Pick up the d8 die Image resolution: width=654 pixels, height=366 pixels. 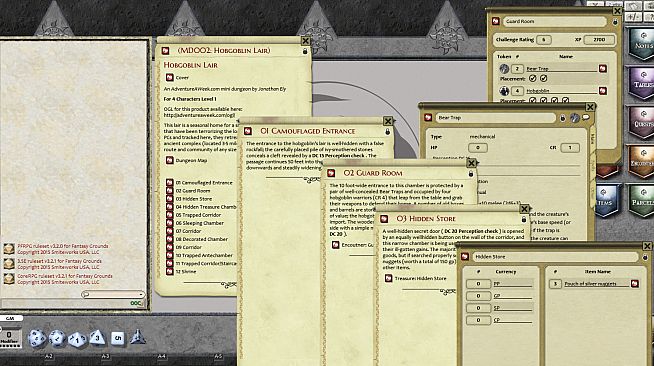click(97, 338)
